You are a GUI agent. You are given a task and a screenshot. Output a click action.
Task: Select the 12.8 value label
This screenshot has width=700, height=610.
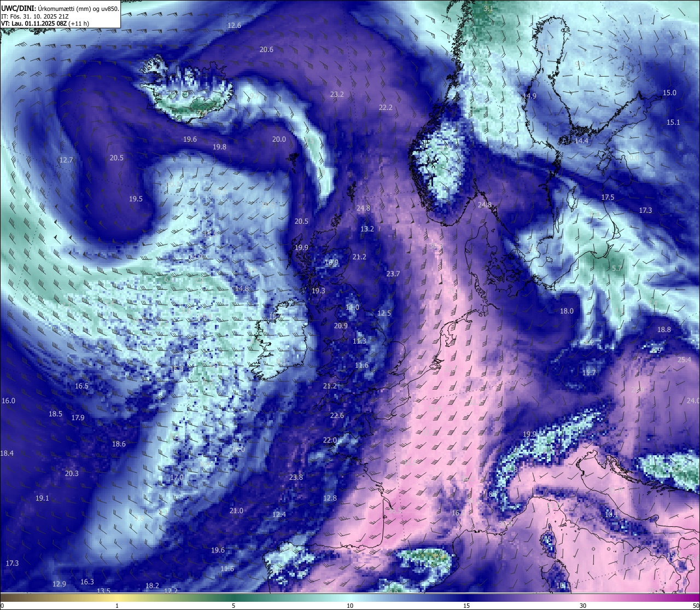pyautogui.click(x=330, y=498)
